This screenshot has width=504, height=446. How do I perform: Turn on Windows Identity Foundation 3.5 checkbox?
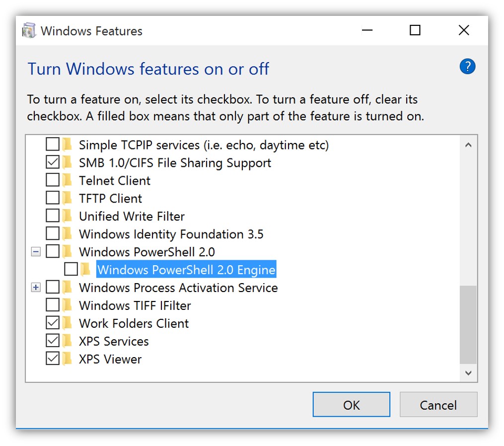click(53, 233)
